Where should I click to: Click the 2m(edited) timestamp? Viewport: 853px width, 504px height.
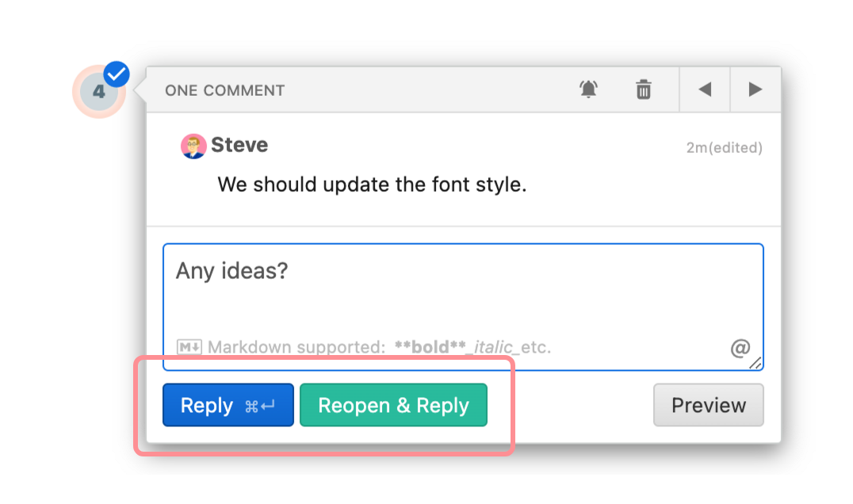[x=724, y=147]
